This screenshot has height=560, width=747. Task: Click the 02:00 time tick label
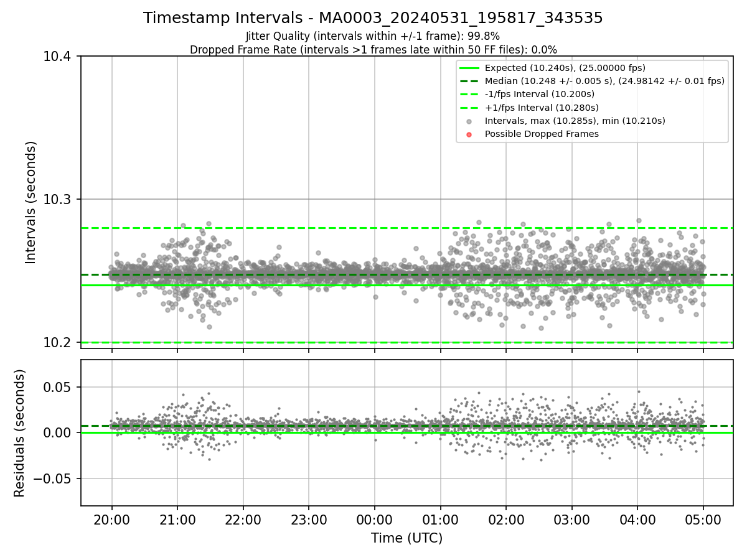[x=506, y=520]
